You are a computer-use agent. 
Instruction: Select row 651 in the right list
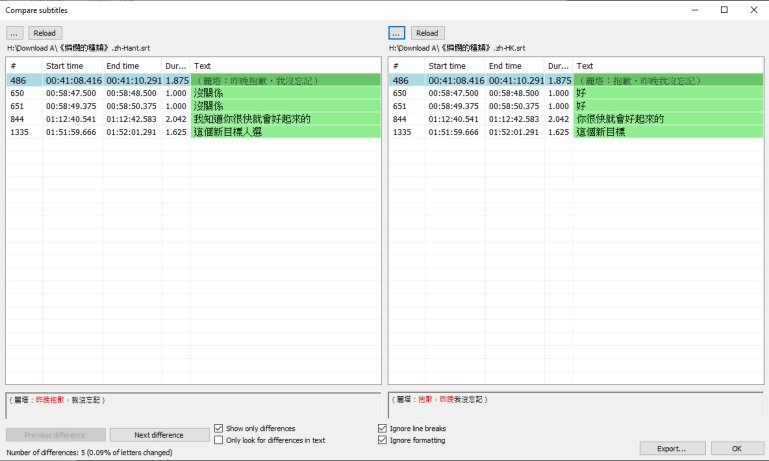click(576, 106)
